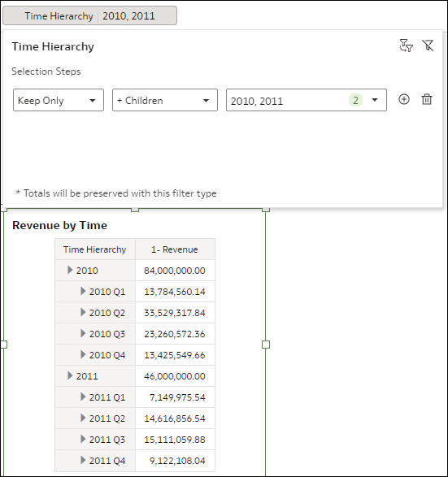
Task: Open the 2010, 2011 values dropdown
Action: coord(307,100)
